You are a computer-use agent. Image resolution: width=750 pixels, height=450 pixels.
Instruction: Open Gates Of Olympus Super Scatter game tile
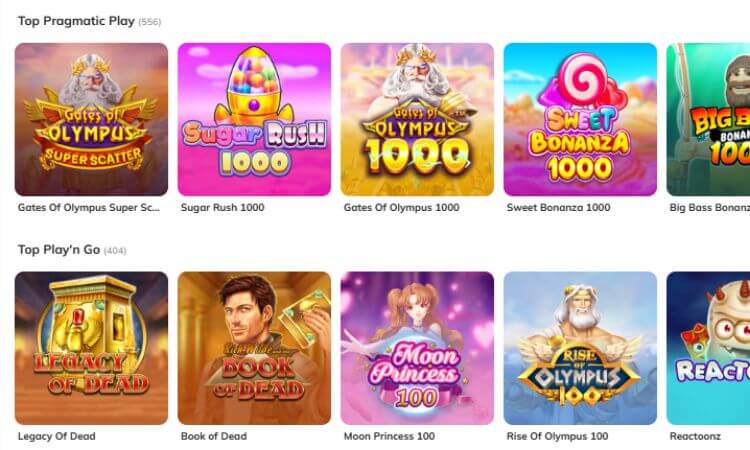91,119
